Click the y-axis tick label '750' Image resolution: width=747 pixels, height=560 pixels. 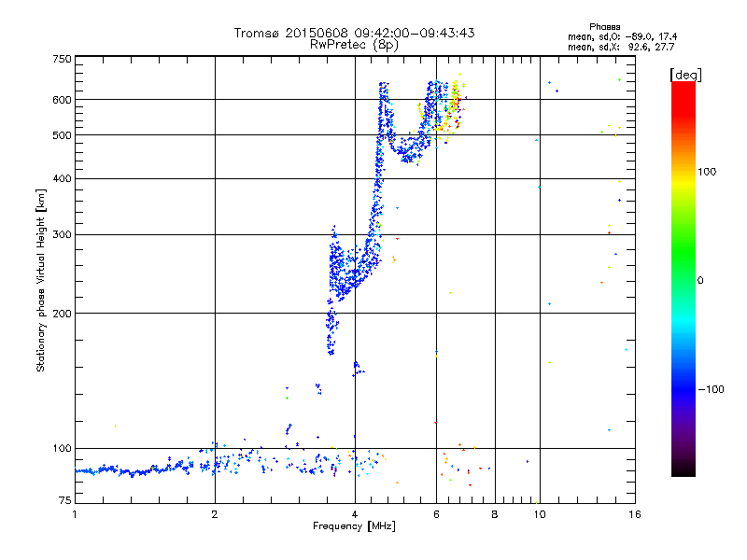tap(62, 59)
